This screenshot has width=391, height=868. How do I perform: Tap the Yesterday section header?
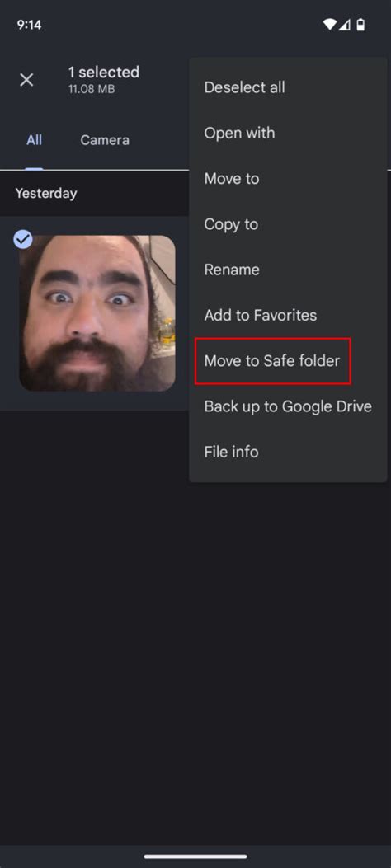click(x=46, y=193)
